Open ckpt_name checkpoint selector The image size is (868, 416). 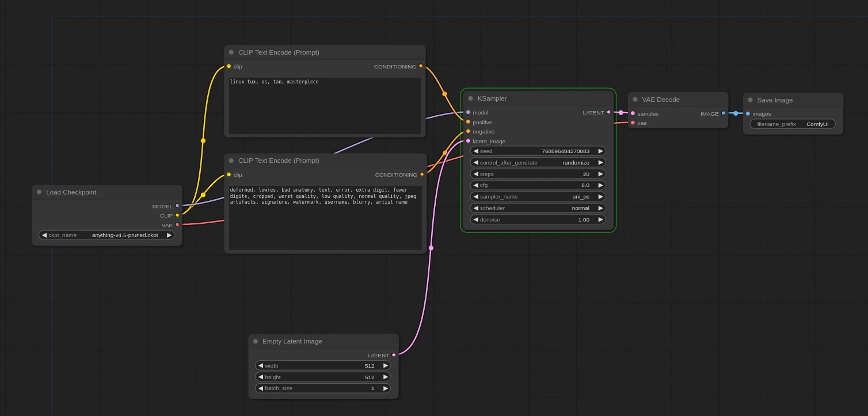pos(106,235)
